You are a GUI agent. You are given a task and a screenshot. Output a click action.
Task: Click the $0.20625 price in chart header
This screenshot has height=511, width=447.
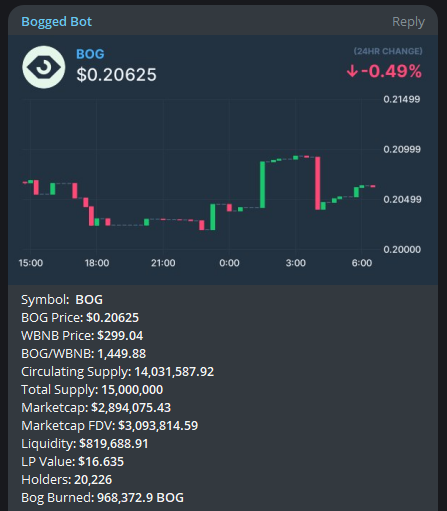tap(116, 75)
